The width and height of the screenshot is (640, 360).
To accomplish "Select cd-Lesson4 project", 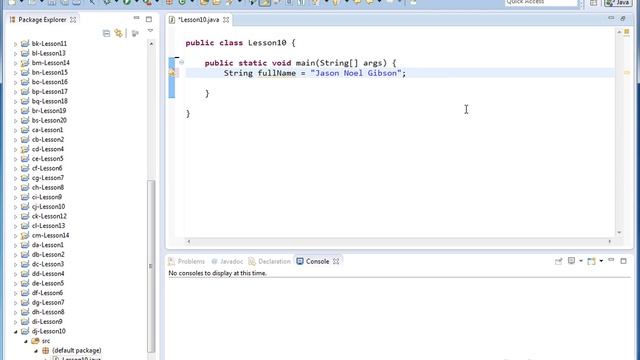I will coord(48,149).
